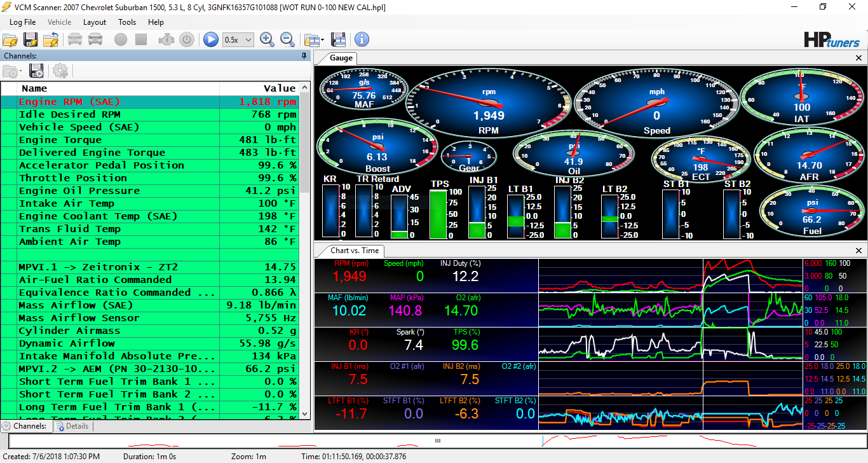Open the layout folder dropdown in the toolbar

pos(314,39)
